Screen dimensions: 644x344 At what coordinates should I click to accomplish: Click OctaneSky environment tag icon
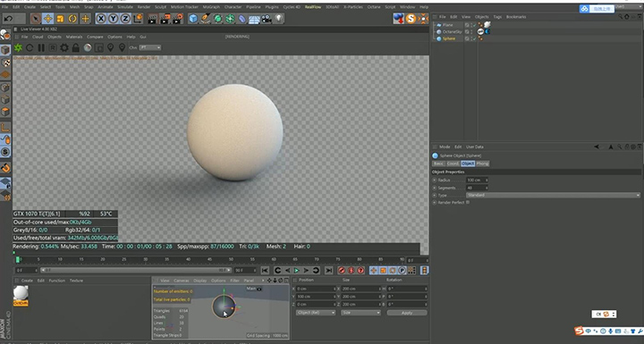point(480,31)
